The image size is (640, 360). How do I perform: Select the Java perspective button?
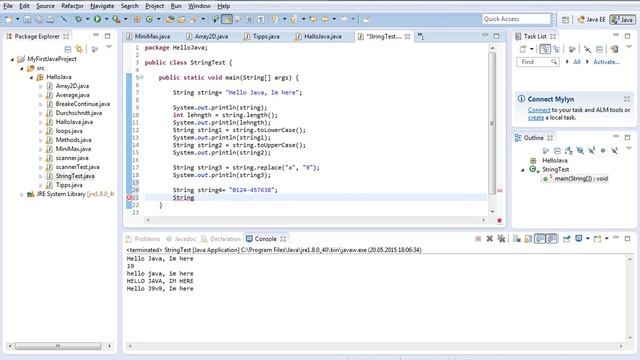622,20
